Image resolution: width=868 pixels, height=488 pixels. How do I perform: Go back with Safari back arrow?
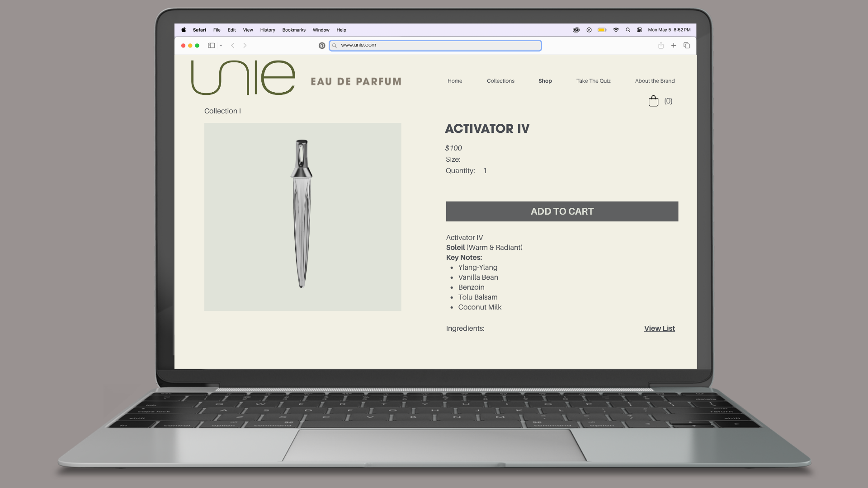[233, 45]
